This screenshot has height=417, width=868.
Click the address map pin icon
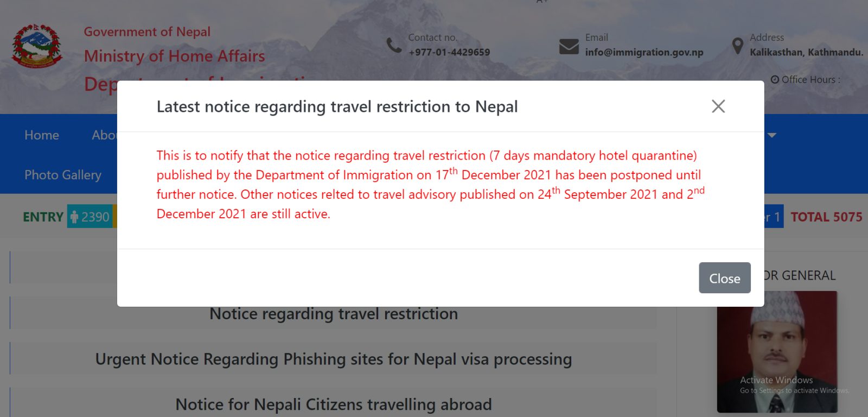(x=737, y=46)
